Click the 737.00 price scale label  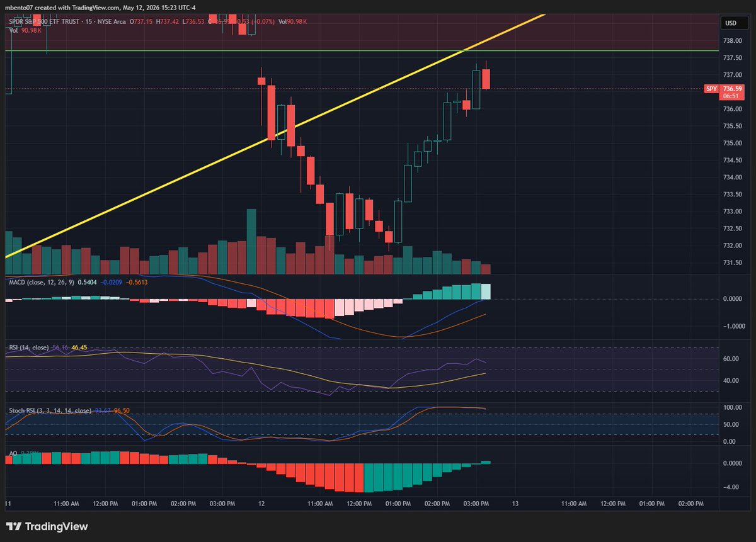(732, 75)
